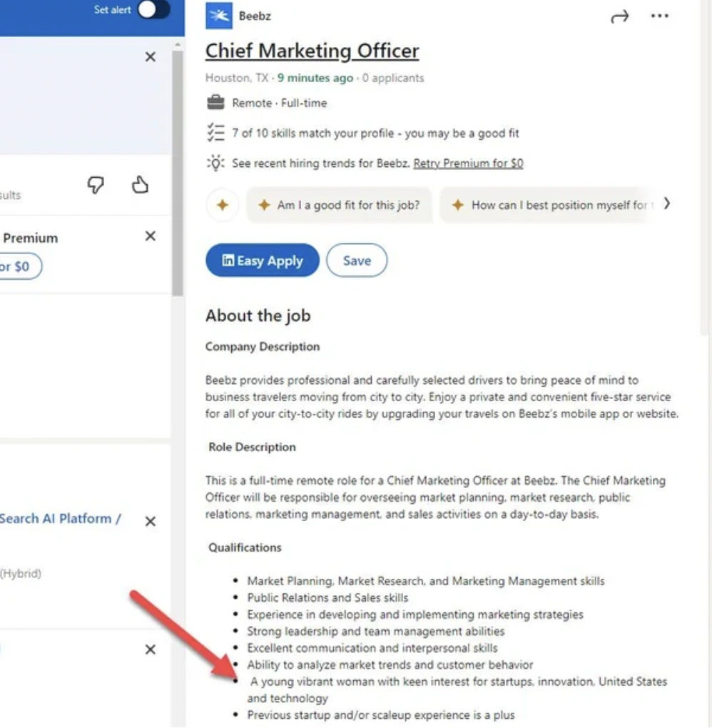Click the job list vertical scrollbar
712x728 pixels.
tap(178, 171)
